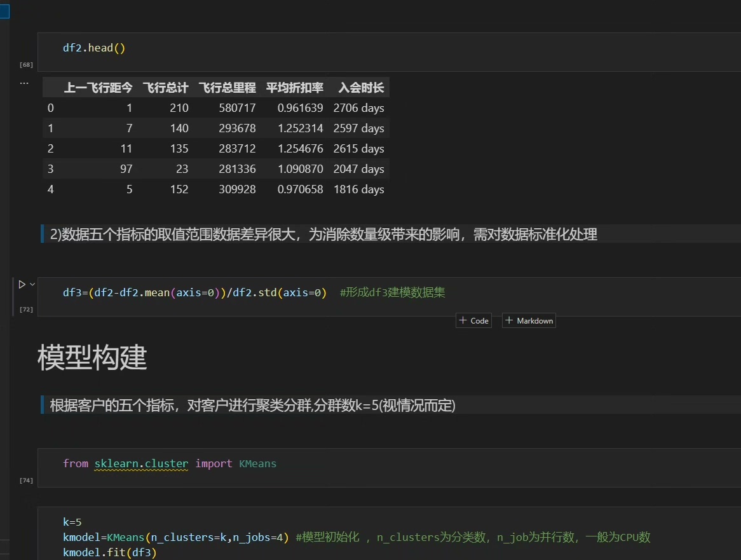Click the cell value 309928
Viewport: 741px width, 560px height.
point(237,189)
